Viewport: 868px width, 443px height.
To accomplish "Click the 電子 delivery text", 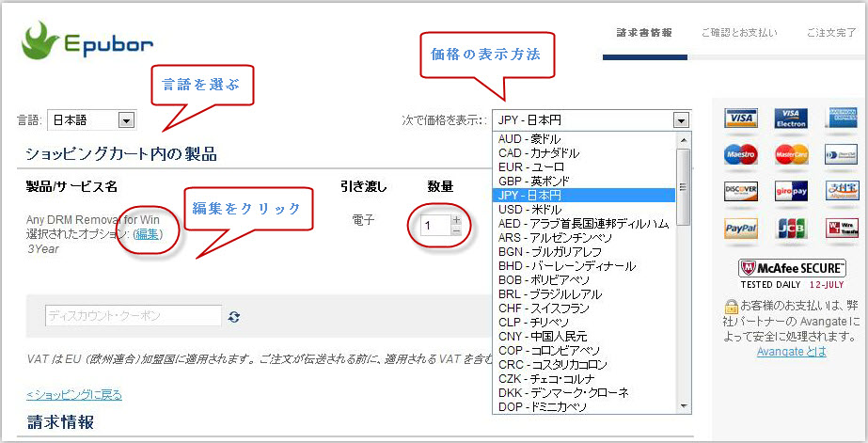I will pos(363,220).
